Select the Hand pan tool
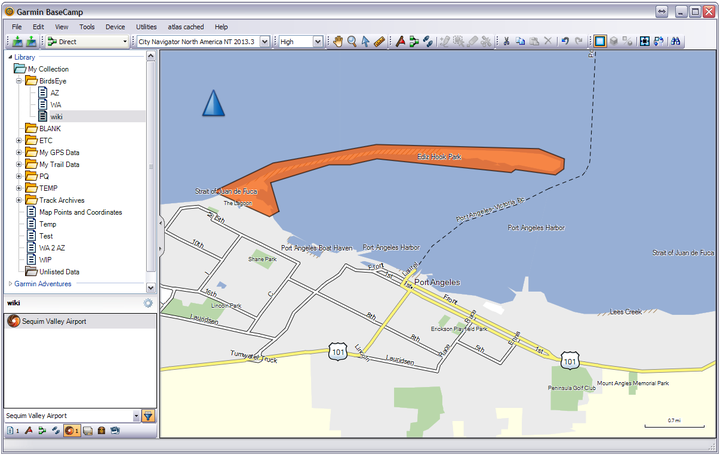This screenshot has width=720, height=455. click(x=338, y=41)
